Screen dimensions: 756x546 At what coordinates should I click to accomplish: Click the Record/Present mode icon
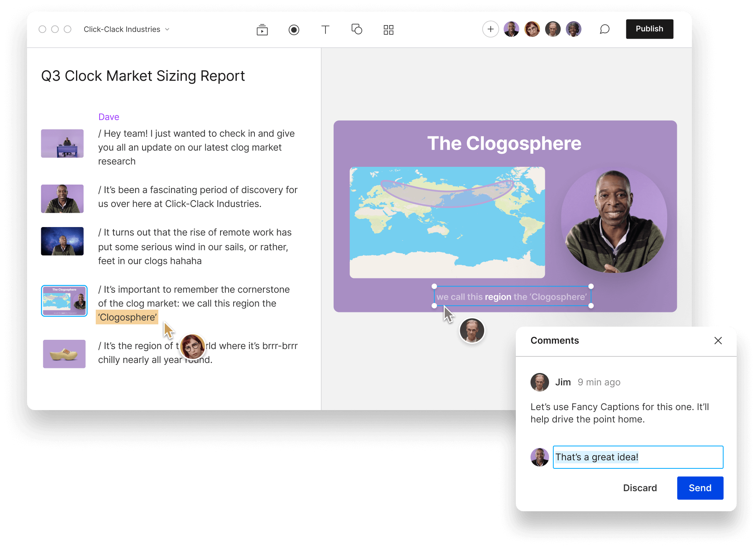(294, 29)
